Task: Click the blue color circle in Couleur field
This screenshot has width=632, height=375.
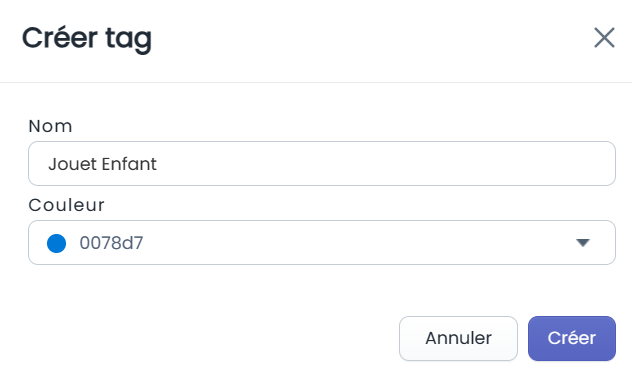Action: tap(56, 243)
